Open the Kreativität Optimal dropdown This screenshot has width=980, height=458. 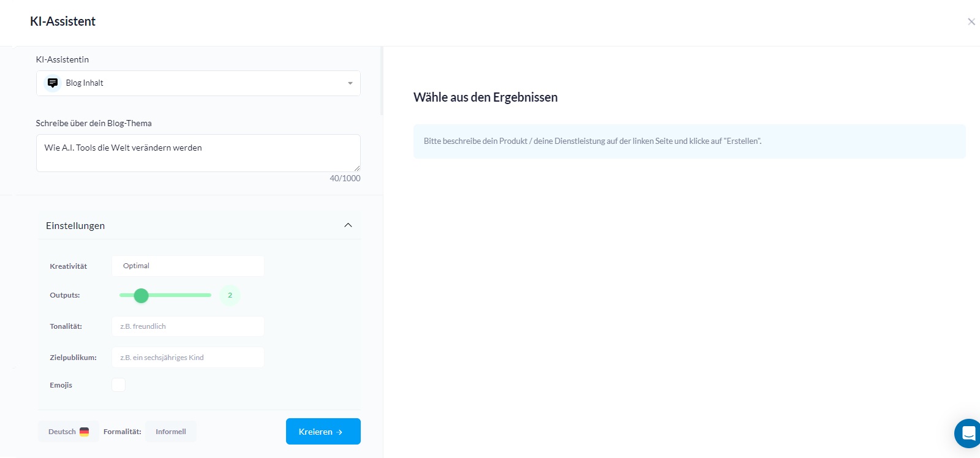[188, 266]
